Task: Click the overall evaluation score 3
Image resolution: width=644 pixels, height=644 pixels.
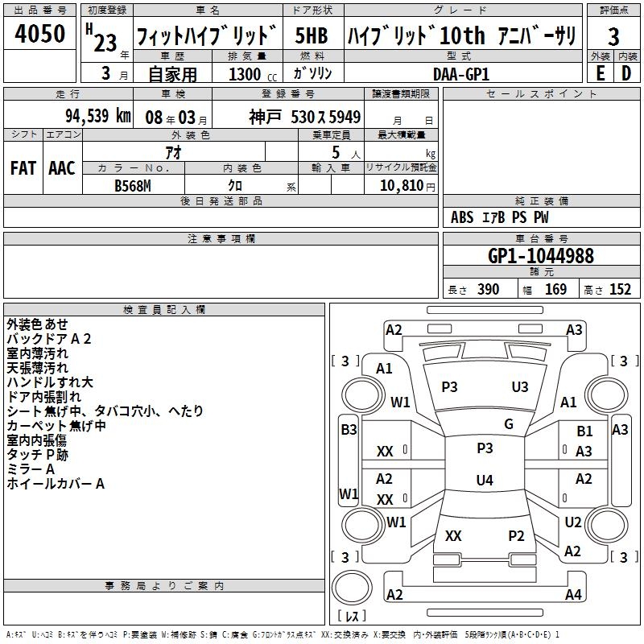Action: 613,36
